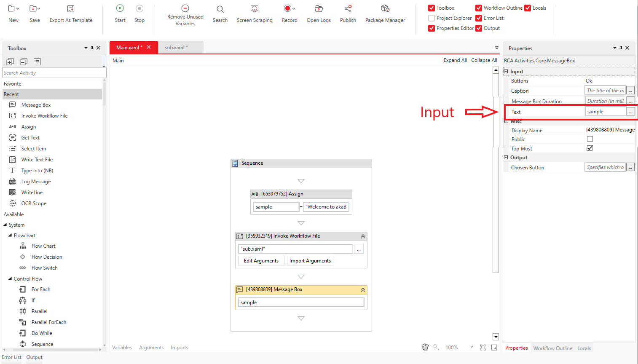The image size is (638, 364).
Task: Open the Save dropdown arrow
Action: (39, 9)
